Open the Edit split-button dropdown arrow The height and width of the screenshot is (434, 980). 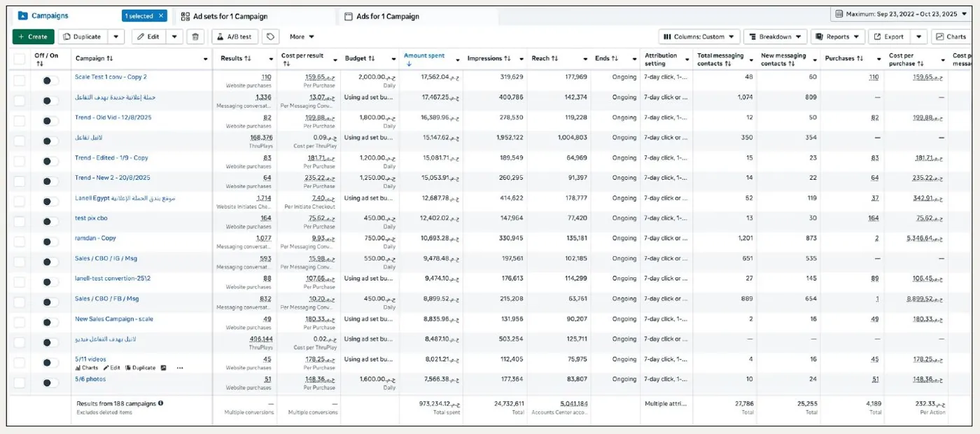point(174,37)
